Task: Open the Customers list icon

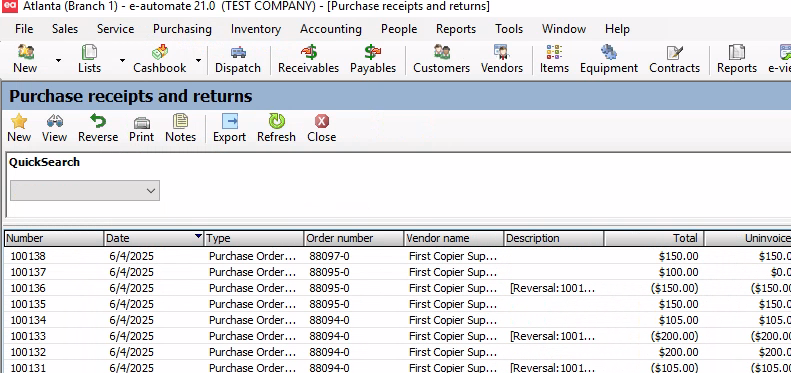Action: (441, 59)
